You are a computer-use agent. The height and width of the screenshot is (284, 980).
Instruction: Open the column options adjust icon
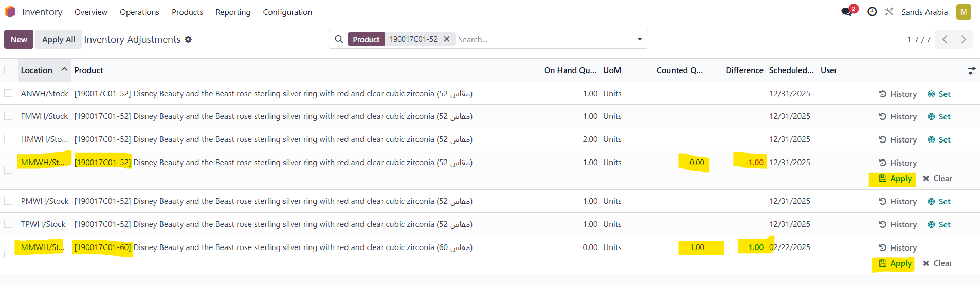pos(971,70)
